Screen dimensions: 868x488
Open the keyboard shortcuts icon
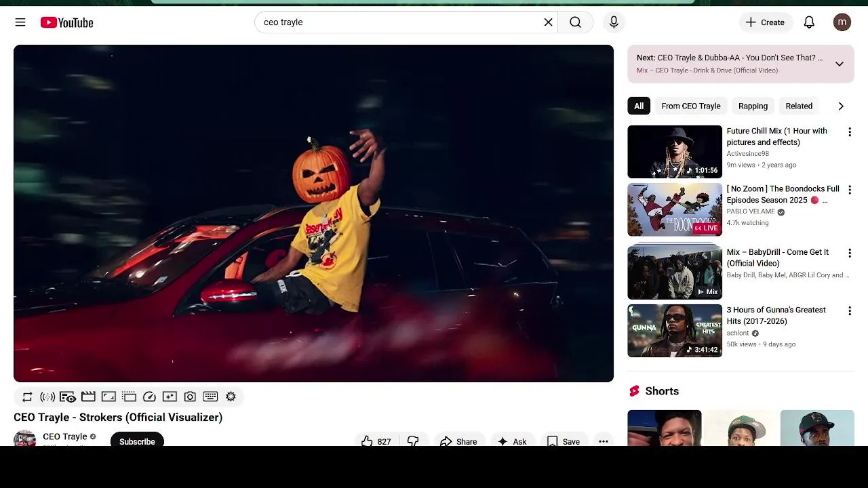pyautogui.click(x=210, y=396)
